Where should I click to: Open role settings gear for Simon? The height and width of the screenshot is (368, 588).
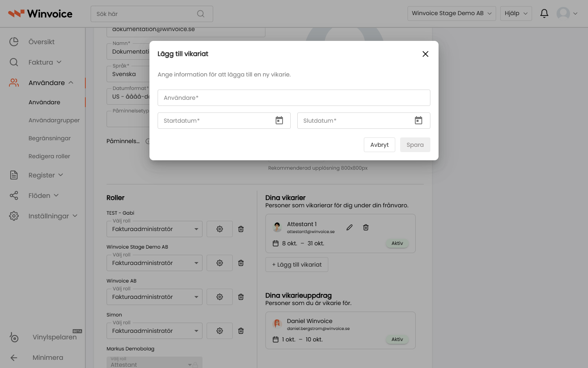pos(220,331)
